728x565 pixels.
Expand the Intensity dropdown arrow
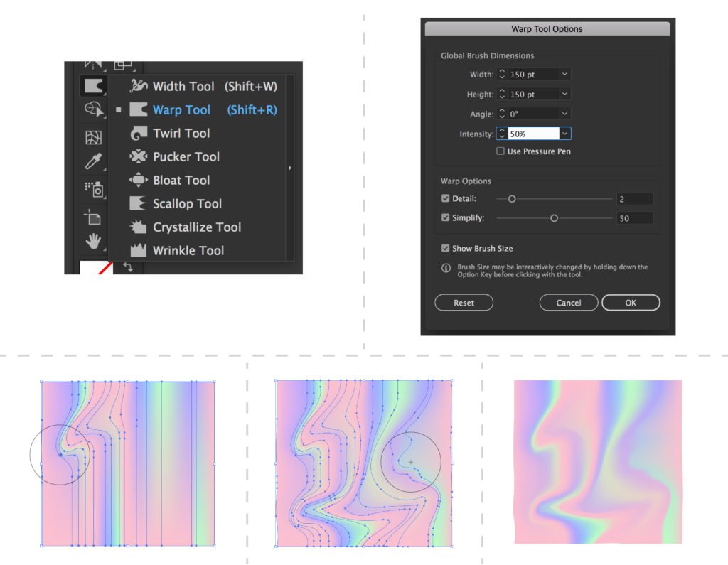click(564, 134)
